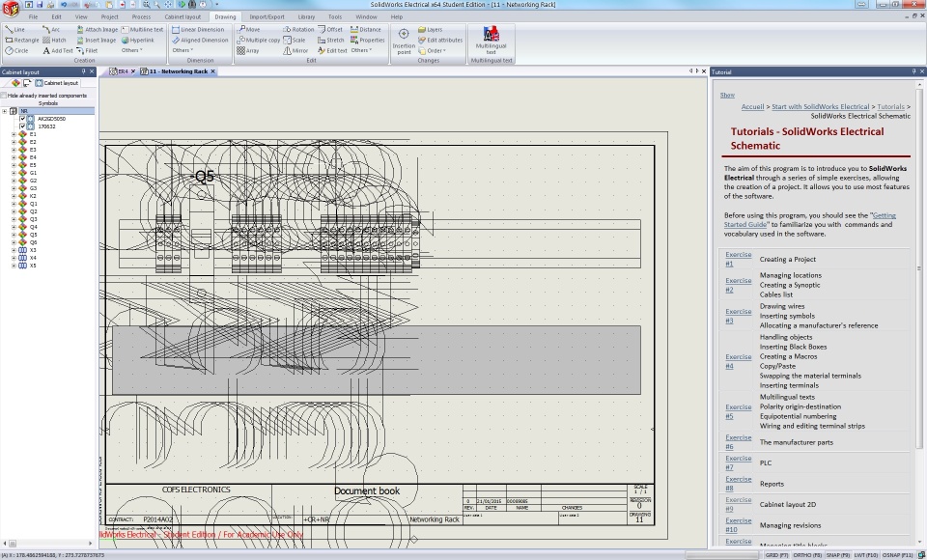Click the Accueil breadcrumb link
Image resolution: width=927 pixels, height=560 pixels.
[x=752, y=107]
